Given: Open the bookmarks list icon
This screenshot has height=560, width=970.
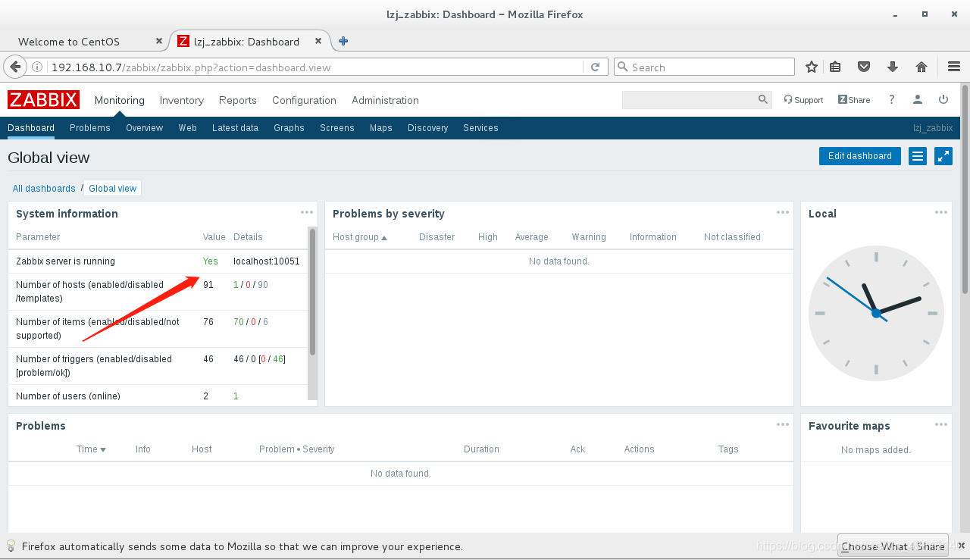Looking at the screenshot, I should (835, 67).
